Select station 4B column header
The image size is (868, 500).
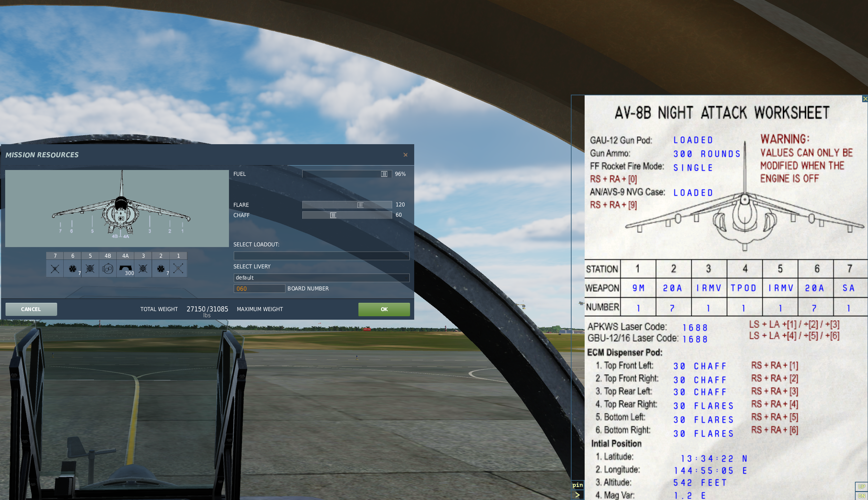coord(108,256)
